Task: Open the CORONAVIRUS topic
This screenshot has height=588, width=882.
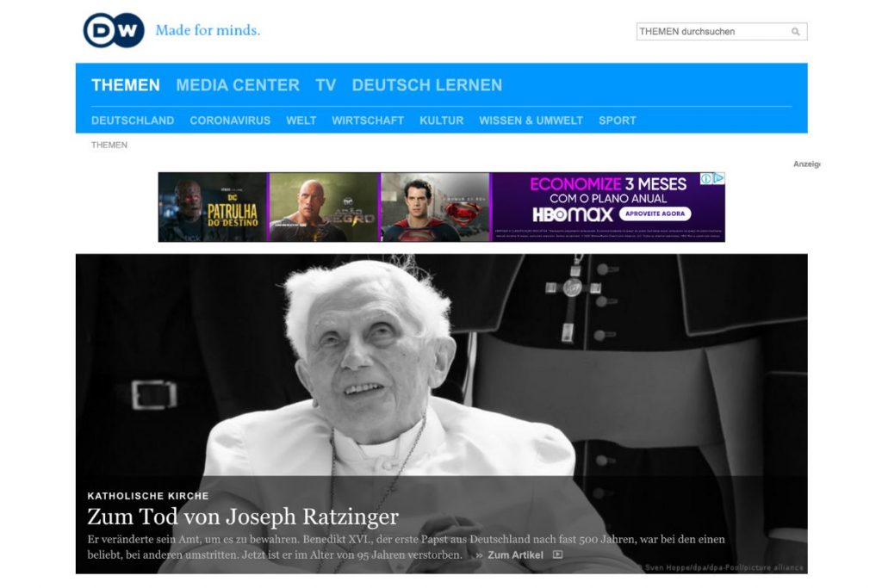Action: 230,121
